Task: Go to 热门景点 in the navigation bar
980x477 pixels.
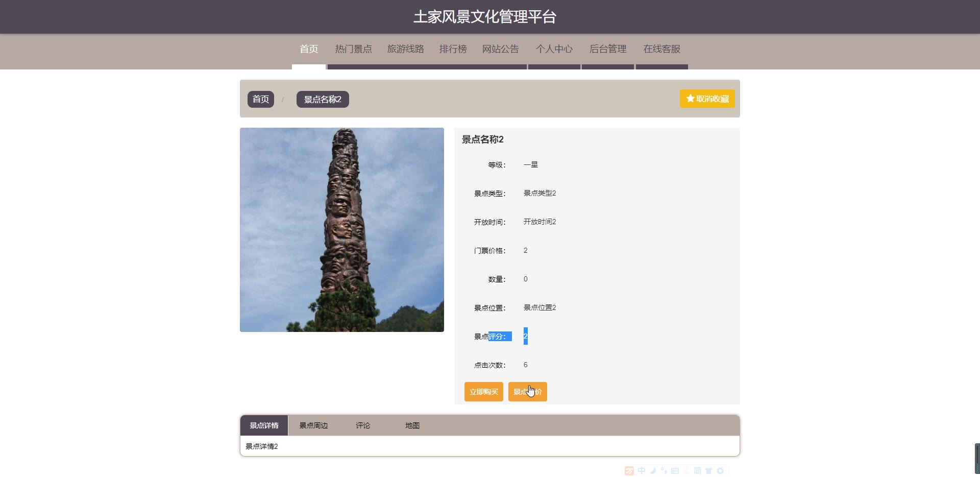Action: click(x=353, y=49)
